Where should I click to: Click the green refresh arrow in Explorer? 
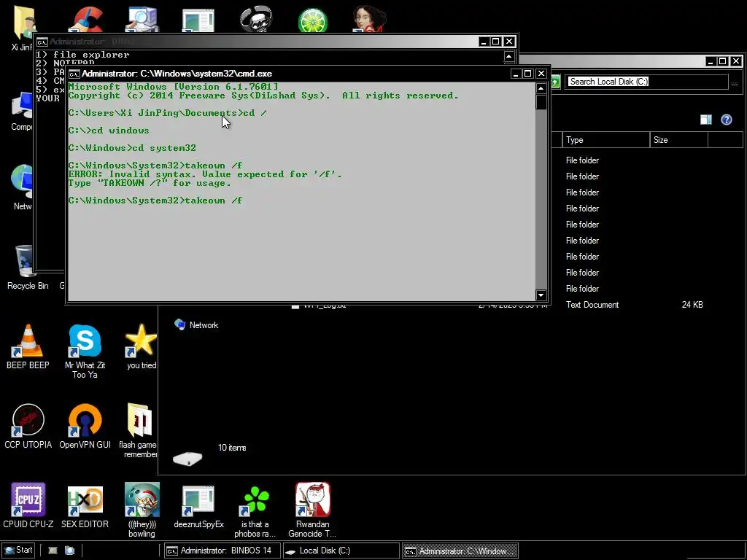(x=555, y=82)
